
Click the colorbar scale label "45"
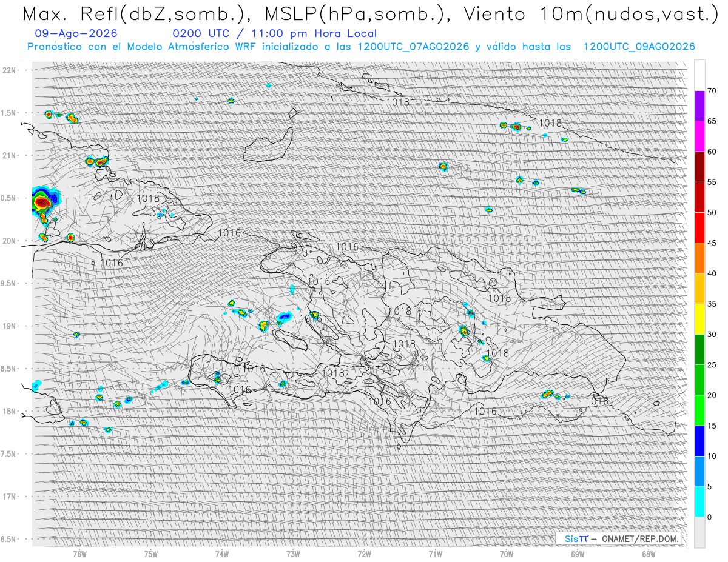712,243
